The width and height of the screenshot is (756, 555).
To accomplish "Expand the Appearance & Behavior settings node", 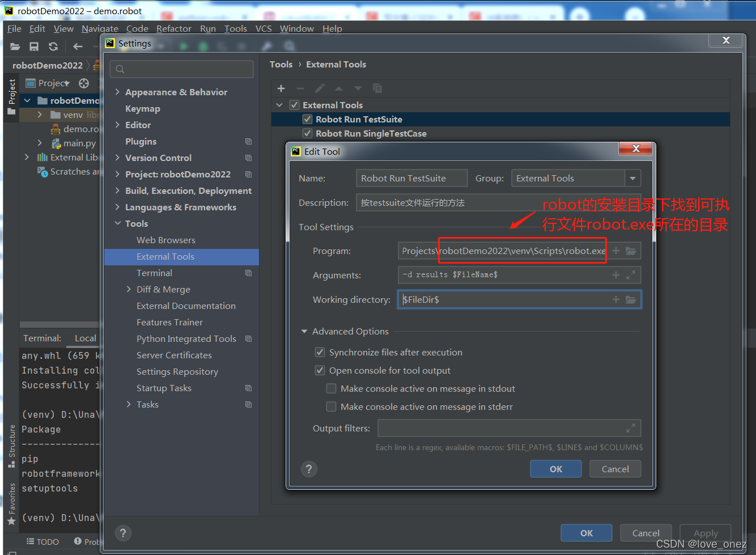I will (x=117, y=91).
